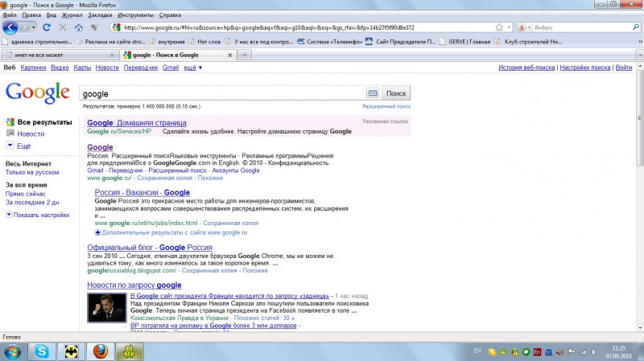
Task: Open the Файл menu
Action: 10,14
